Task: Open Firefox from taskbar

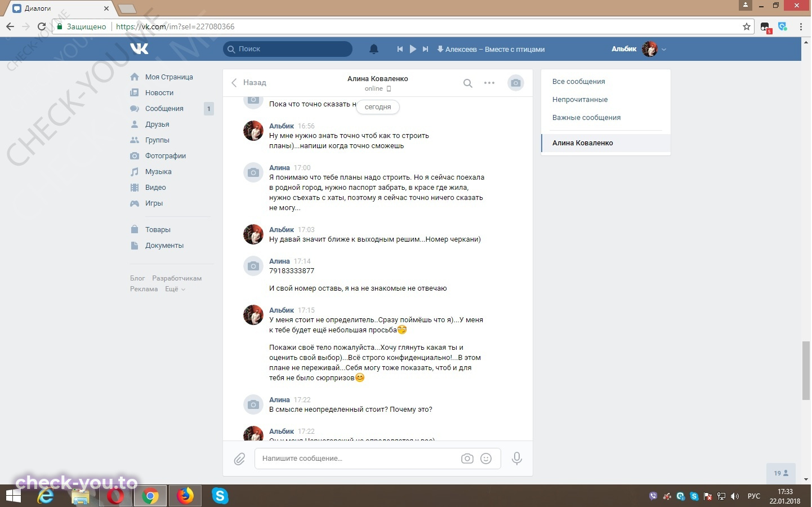Action: [x=185, y=496]
